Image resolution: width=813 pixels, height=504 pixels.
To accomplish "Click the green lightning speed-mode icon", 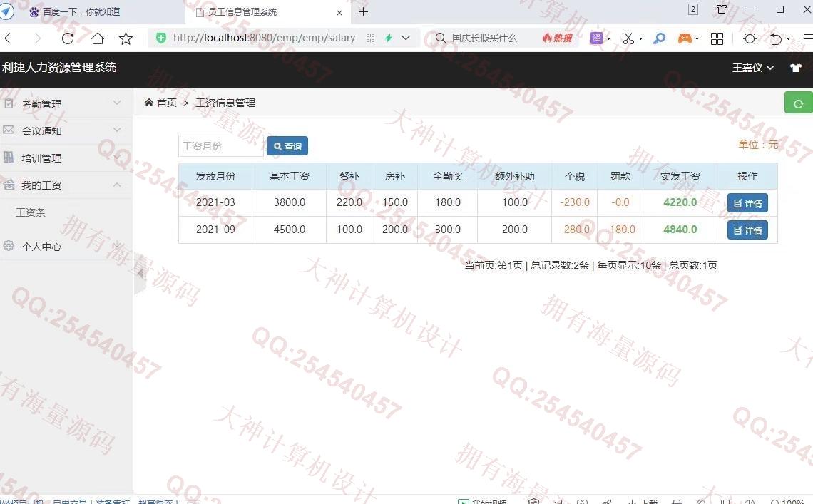I will tap(389, 38).
